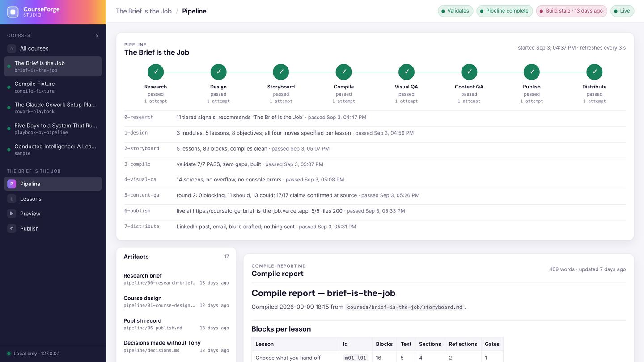The width and height of the screenshot is (644, 362).
Task: Open the Publish section in sidebar
Action: 53,228
